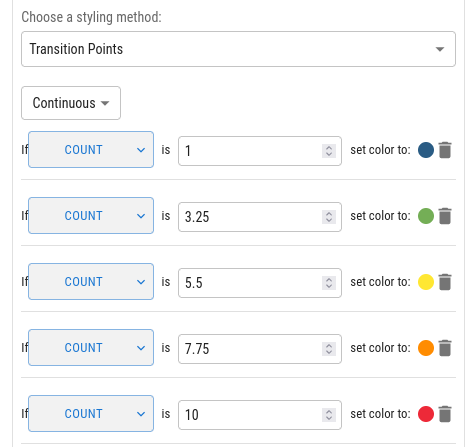Click the value field containing 7.75
This screenshot has width=468, height=447.
[260, 349]
